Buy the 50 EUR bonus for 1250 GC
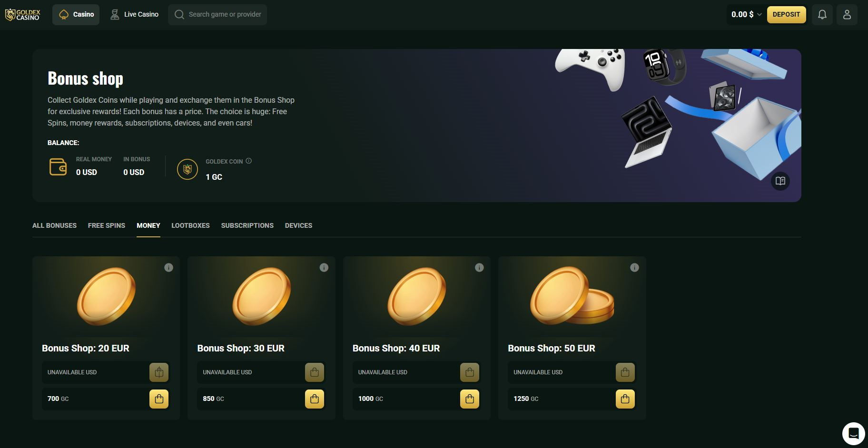The height and width of the screenshot is (448, 868). pos(625,399)
